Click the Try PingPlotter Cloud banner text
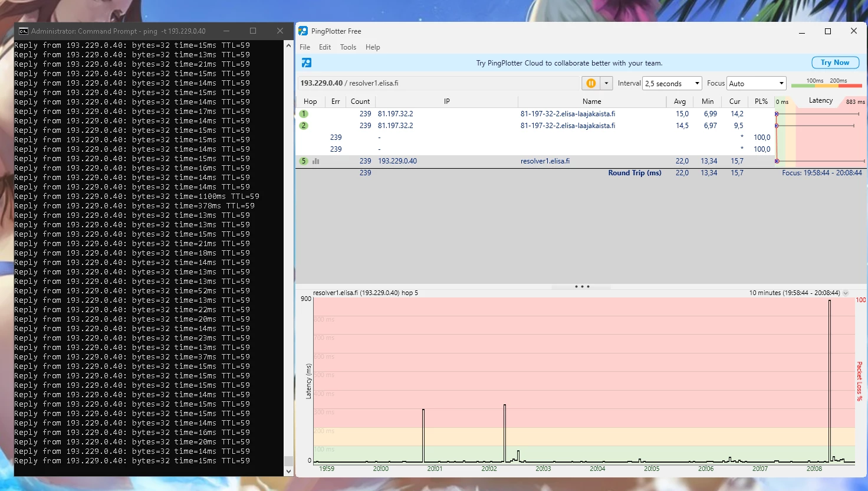868x491 pixels. 569,63
